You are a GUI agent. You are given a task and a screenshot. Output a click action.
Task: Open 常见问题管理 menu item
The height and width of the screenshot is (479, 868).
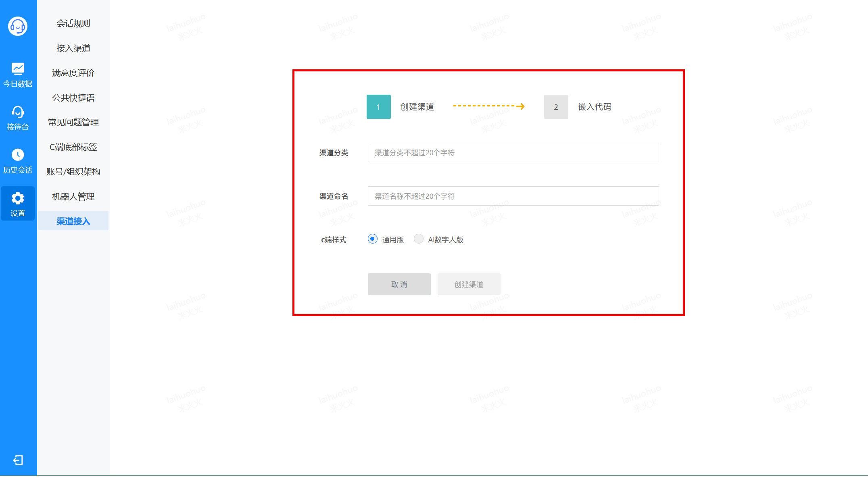[73, 123]
